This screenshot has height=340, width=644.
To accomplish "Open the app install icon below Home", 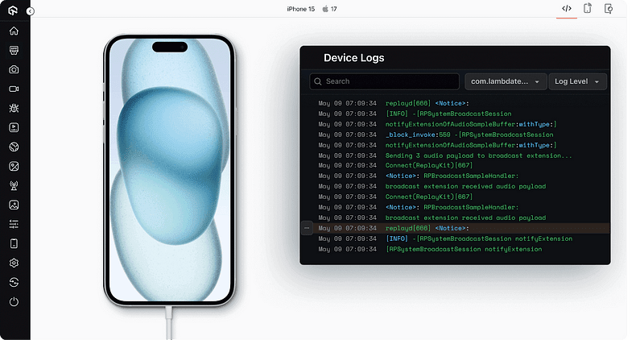I will point(14,50).
